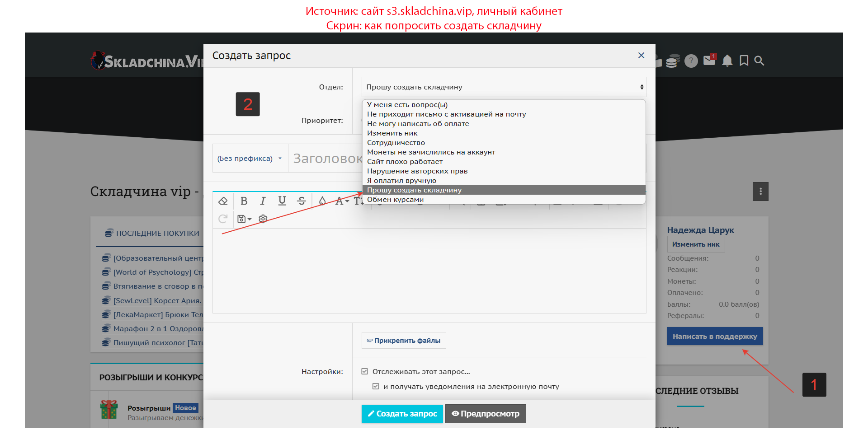Toggle Отслеживать этот запрос checkbox

click(364, 371)
